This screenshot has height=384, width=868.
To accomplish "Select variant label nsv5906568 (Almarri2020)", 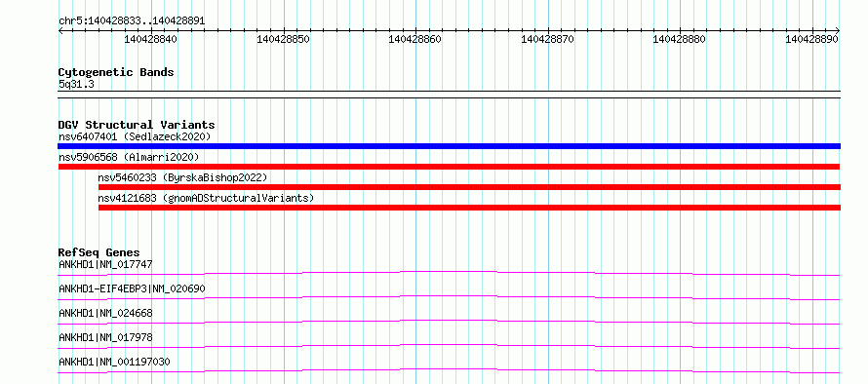I will tap(129, 157).
